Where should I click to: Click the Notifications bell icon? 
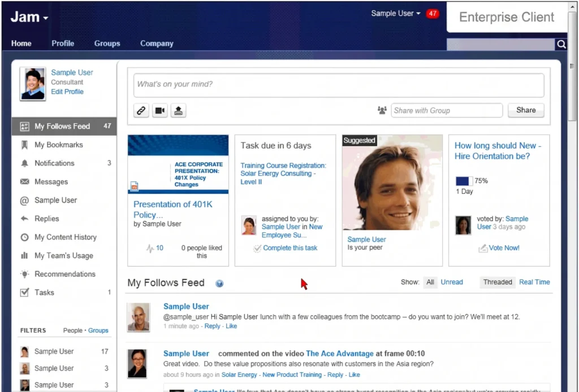24,163
